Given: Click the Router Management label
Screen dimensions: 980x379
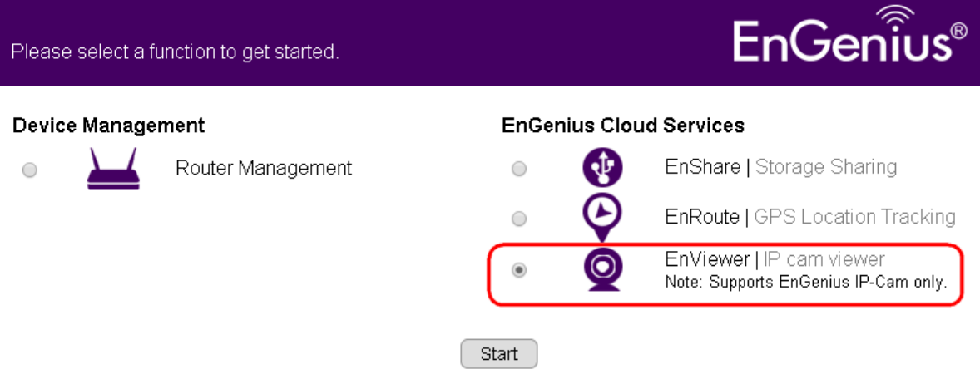Looking at the screenshot, I should click(264, 169).
